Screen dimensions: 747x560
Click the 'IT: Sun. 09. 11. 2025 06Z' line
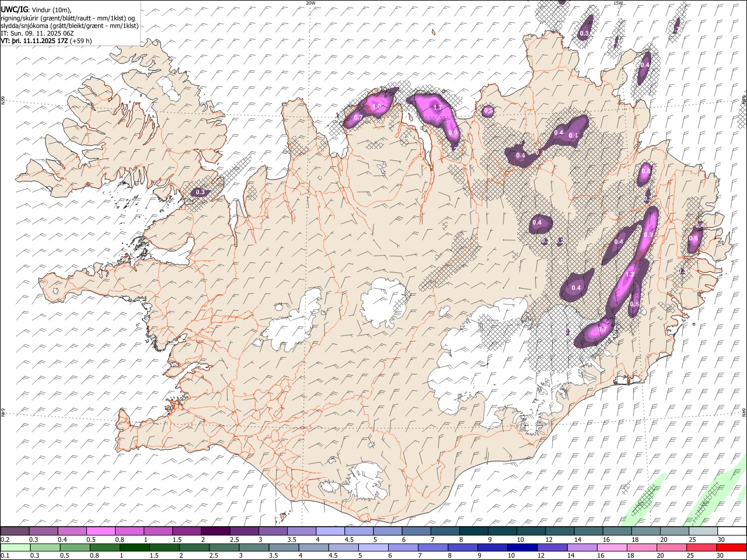[x=37, y=33]
